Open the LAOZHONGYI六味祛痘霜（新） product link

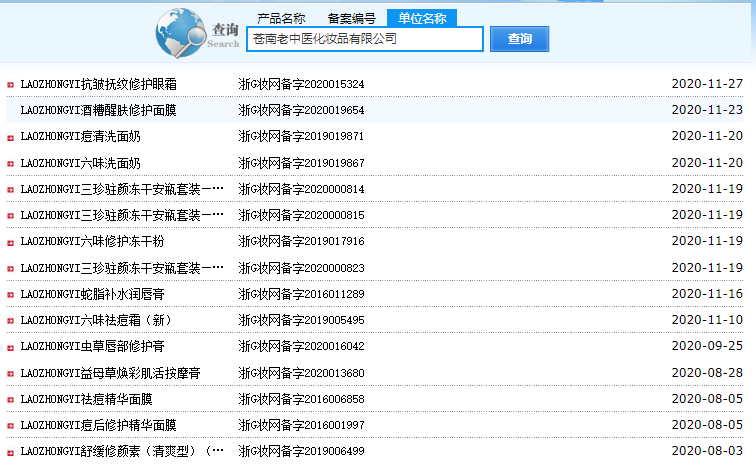click(96, 320)
